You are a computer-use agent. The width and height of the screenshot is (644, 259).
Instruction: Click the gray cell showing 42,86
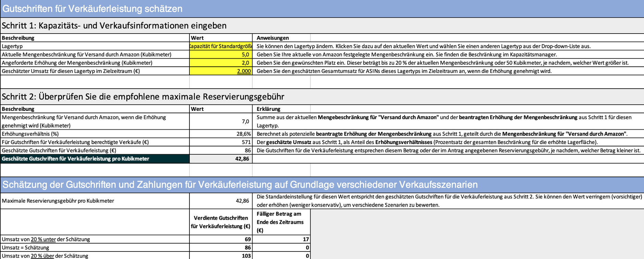coord(221,159)
